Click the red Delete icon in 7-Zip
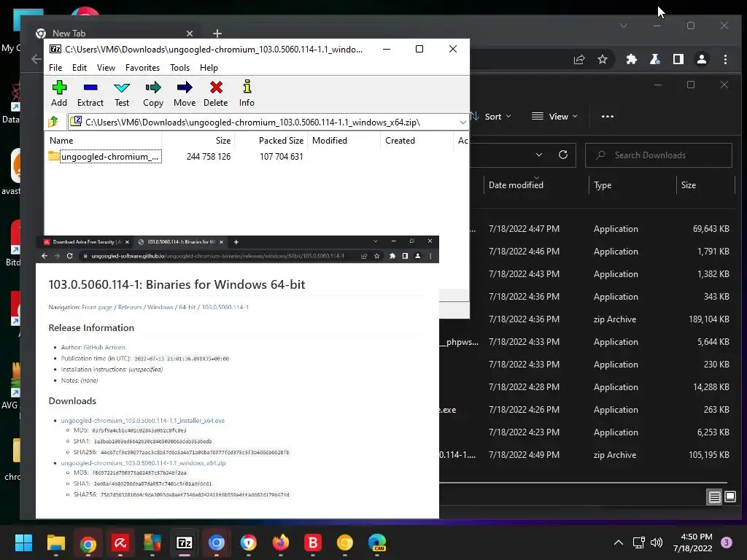This screenshot has width=747, height=560. pyautogui.click(x=216, y=87)
